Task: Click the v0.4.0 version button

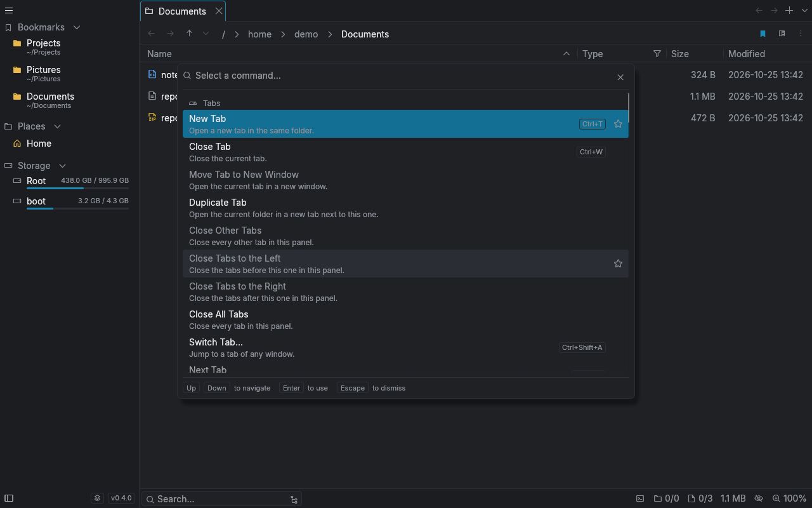Action: (x=121, y=498)
